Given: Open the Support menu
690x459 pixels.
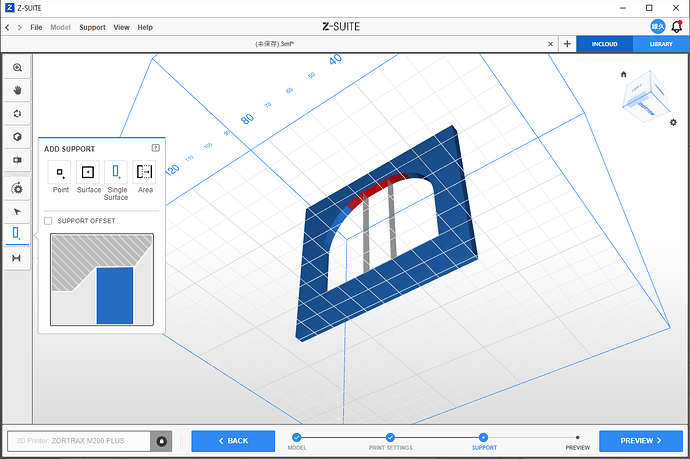Looking at the screenshot, I should pyautogui.click(x=92, y=27).
